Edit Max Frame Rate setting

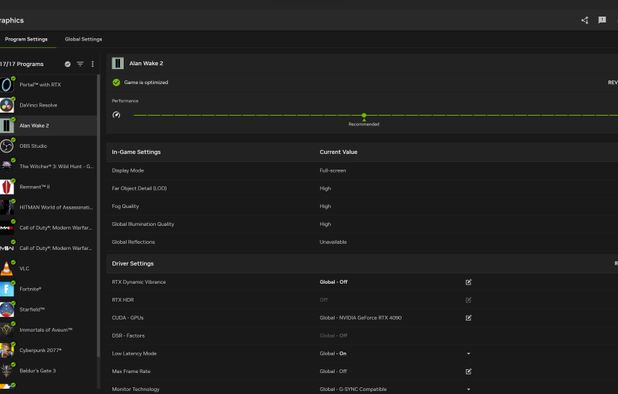point(468,372)
